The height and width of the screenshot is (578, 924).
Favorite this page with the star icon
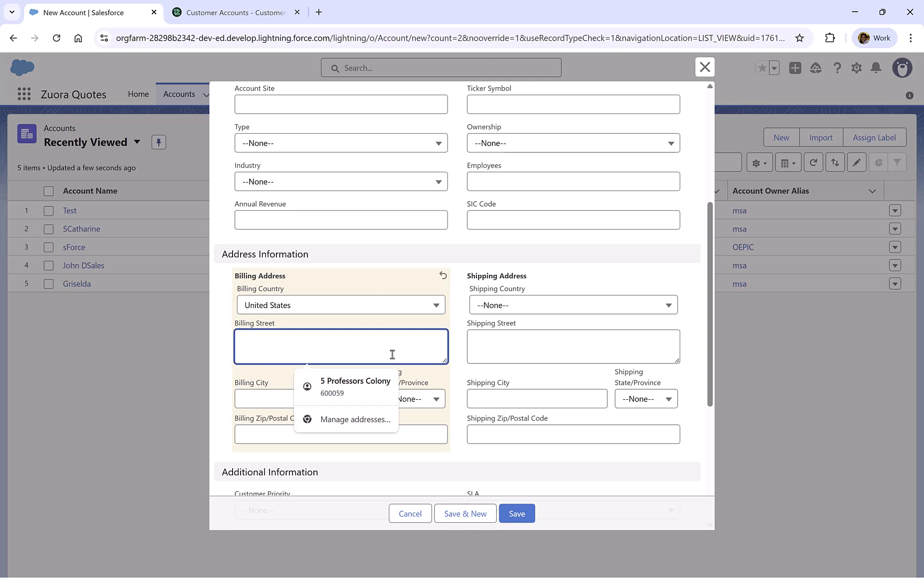[x=762, y=68]
